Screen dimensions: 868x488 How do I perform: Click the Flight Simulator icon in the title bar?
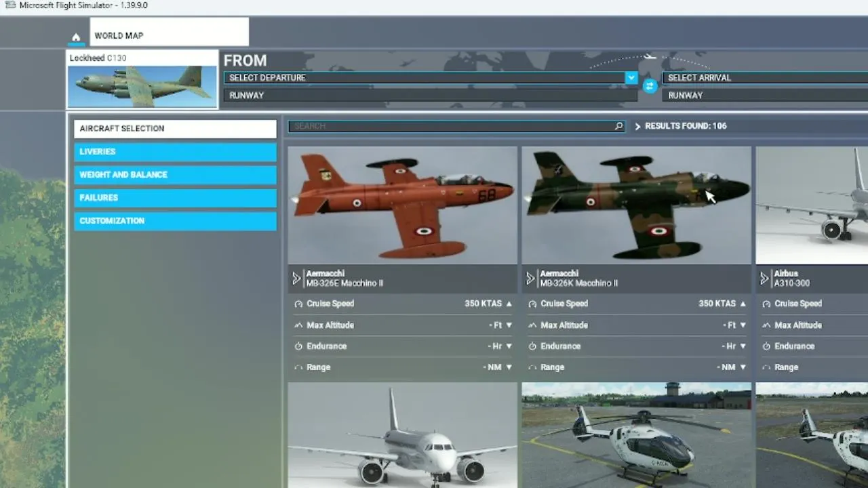click(x=11, y=5)
